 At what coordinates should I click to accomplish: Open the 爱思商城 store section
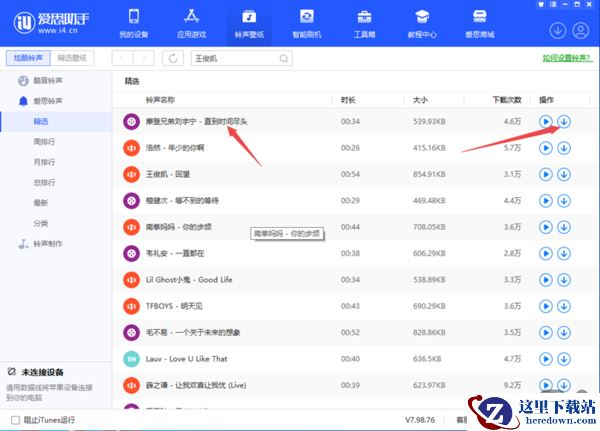click(480, 24)
